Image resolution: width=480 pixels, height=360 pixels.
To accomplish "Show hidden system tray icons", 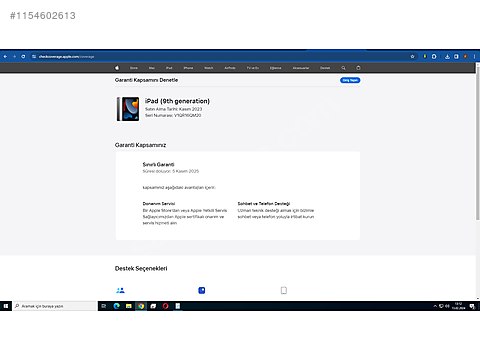I will click(435, 306).
